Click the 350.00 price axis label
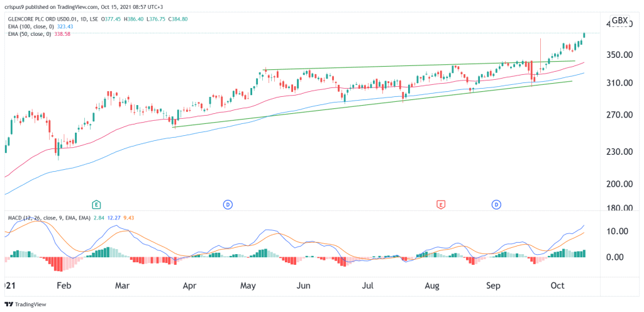 tap(621, 55)
